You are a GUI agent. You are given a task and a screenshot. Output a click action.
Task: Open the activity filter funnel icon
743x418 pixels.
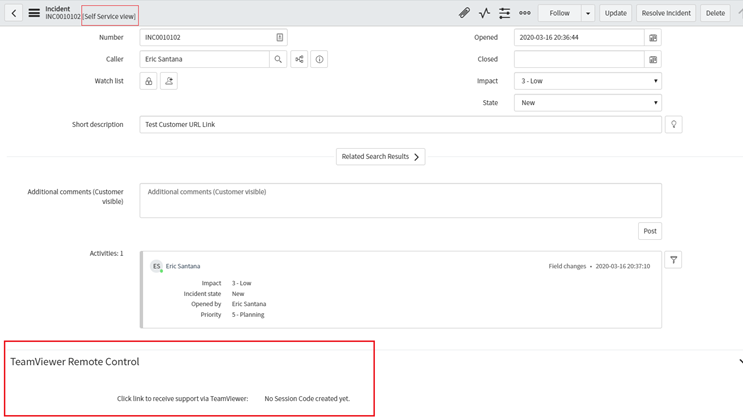click(673, 260)
